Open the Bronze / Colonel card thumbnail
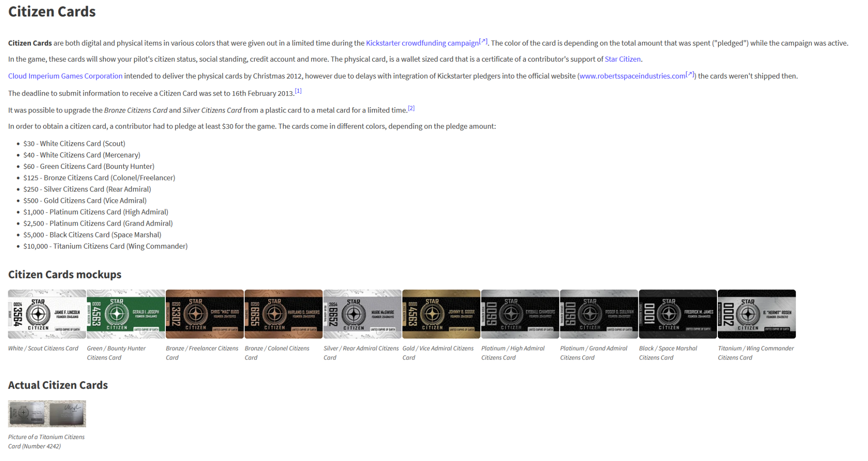 pos(283,314)
